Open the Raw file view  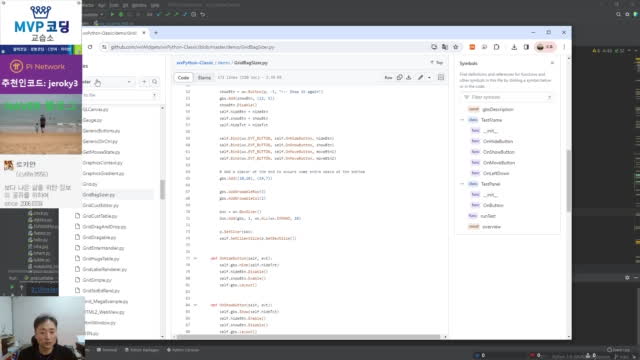point(388,78)
